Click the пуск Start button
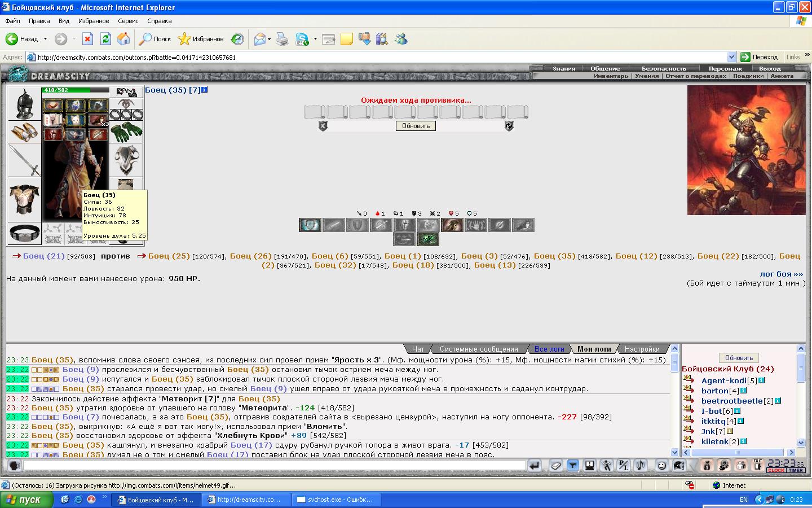This screenshot has height=508, width=812. tap(27, 500)
